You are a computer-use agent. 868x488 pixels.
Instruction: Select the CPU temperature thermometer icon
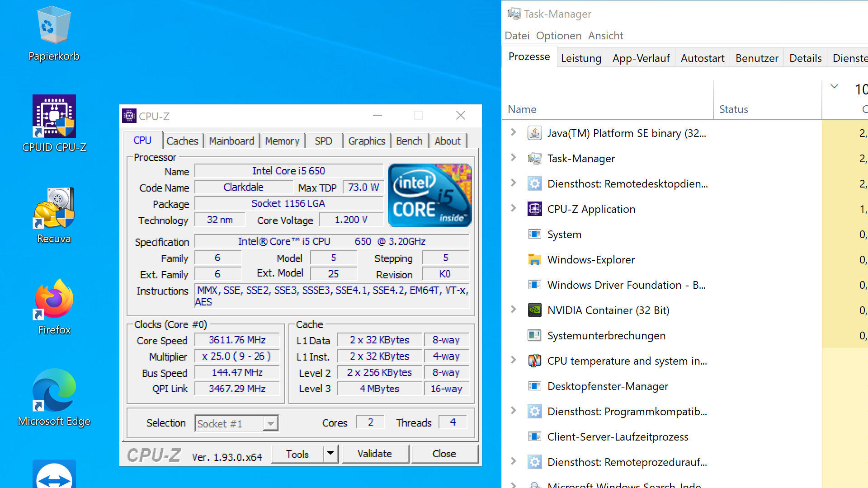click(x=535, y=361)
